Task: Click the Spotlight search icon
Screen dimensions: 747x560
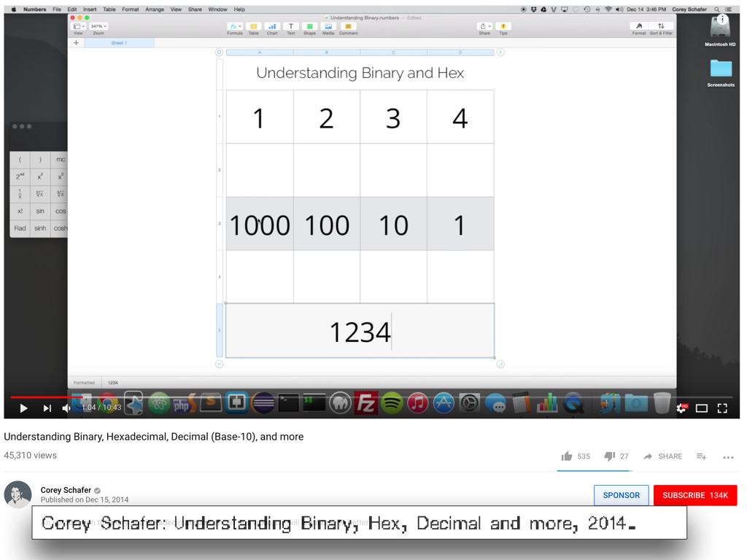Action: 716,9
